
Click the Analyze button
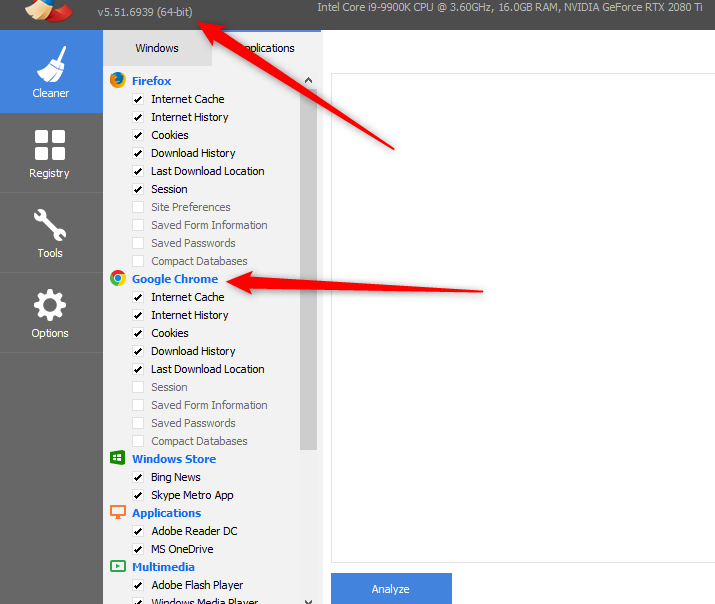click(x=391, y=589)
